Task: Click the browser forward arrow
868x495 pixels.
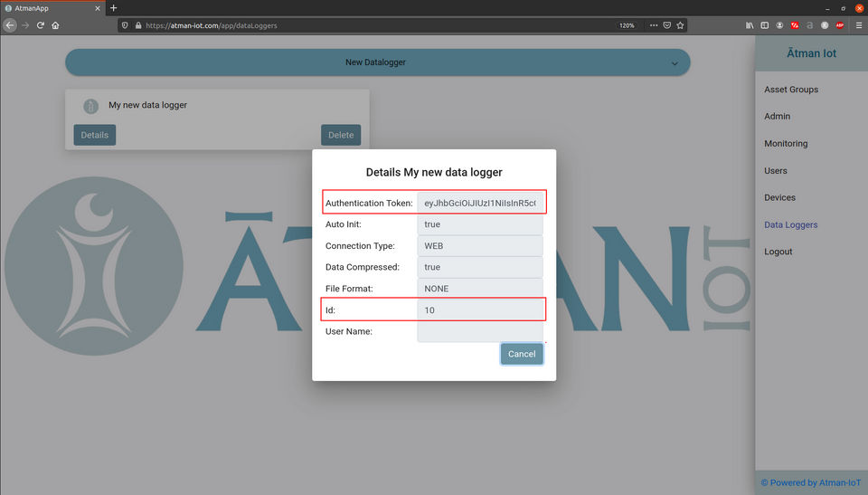Action: [x=25, y=25]
